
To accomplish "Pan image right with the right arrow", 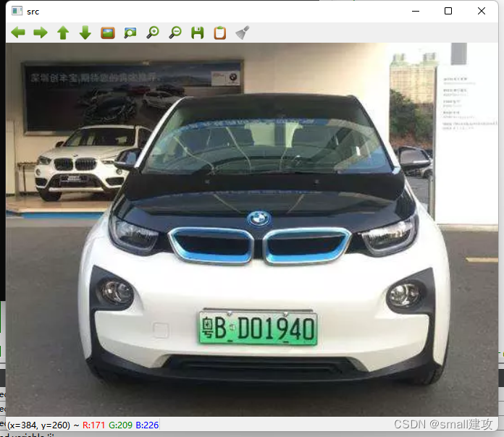I will 41,33.
